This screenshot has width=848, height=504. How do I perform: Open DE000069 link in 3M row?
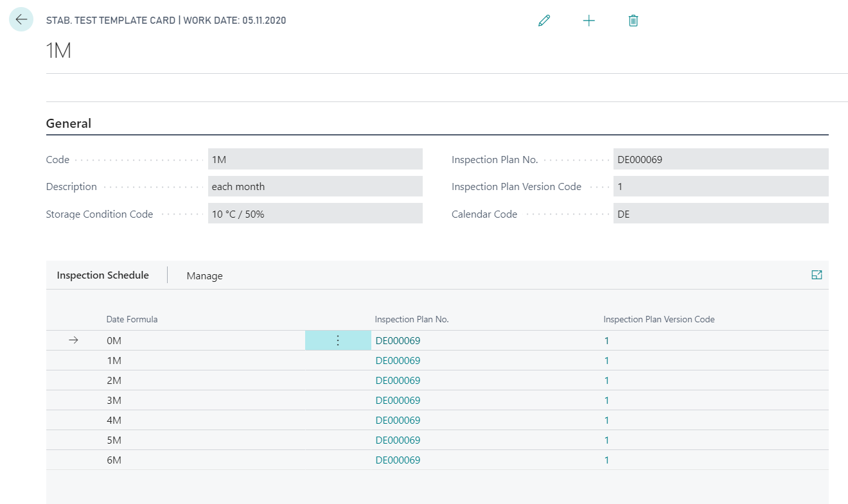[x=398, y=401]
